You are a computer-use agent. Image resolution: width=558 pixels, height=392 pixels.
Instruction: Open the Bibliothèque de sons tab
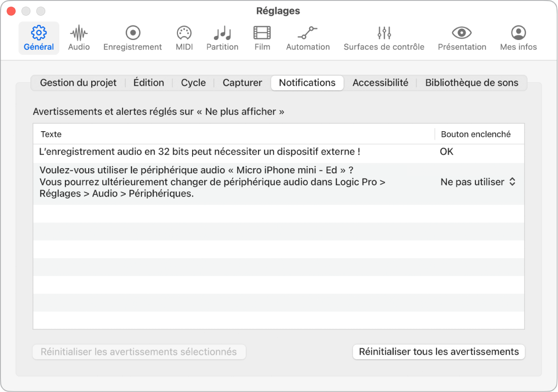472,83
